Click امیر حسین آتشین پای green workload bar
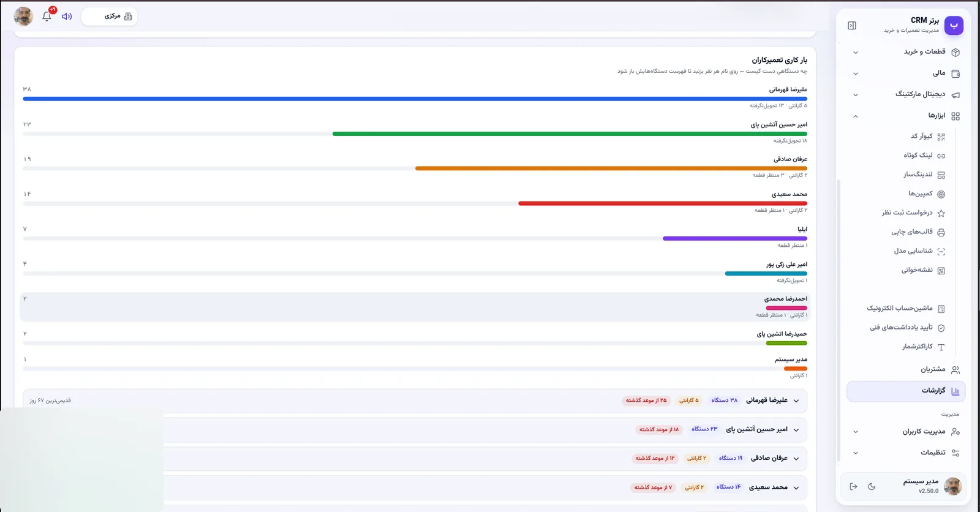The width and height of the screenshot is (980, 512). [x=570, y=134]
